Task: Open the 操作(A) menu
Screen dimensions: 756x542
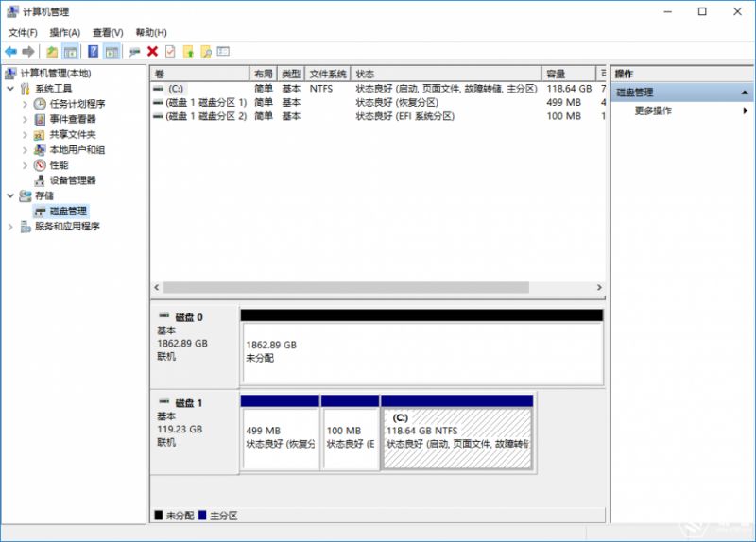Action: pos(64,32)
